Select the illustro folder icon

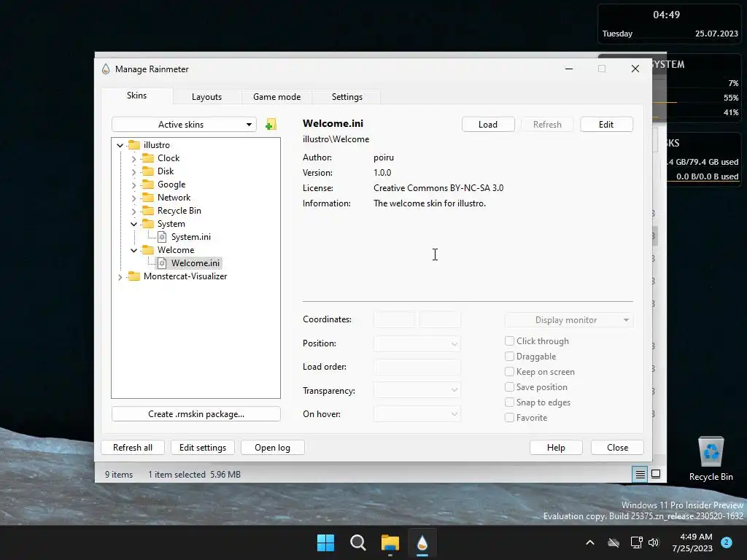(x=134, y=145)
